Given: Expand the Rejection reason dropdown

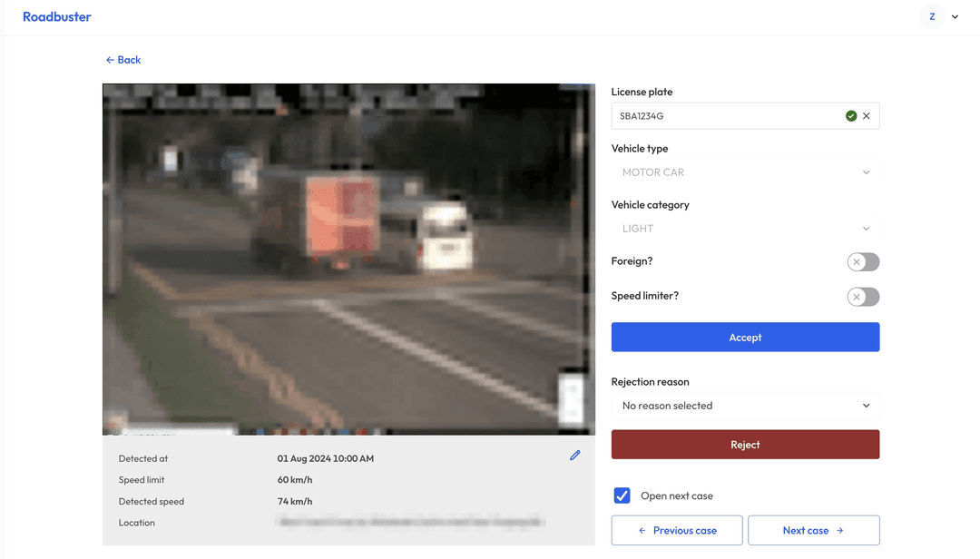Looking at the screenshot, I should pyautogui.click(x=744, y=406).
